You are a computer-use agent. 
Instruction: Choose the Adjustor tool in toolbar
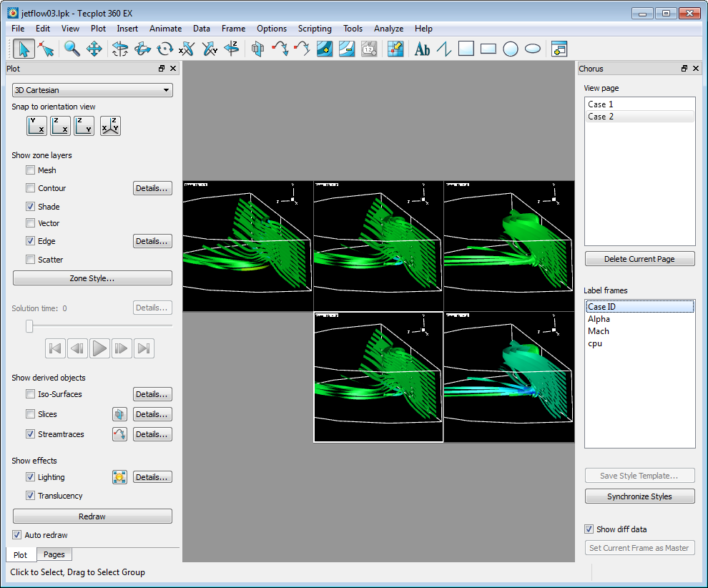(46, 49)
